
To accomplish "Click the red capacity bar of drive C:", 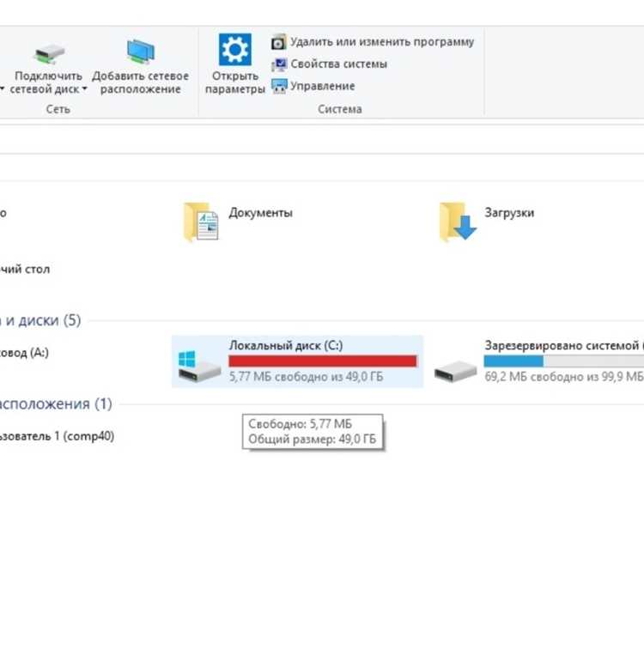I will pos(323,361).
